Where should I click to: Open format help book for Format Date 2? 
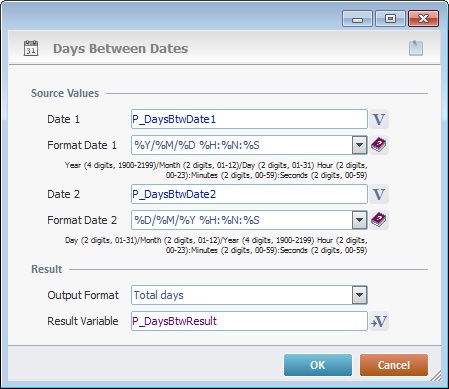tap(379, 220)
